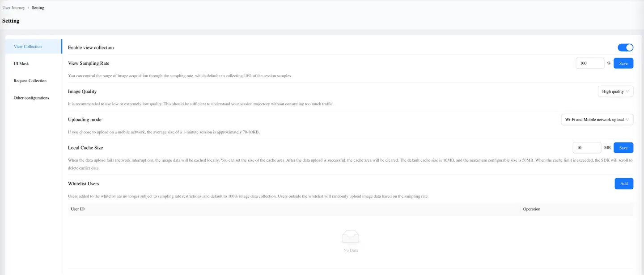Select the Other configurations tab
This screenshot has width=644, height=275.
31,98
